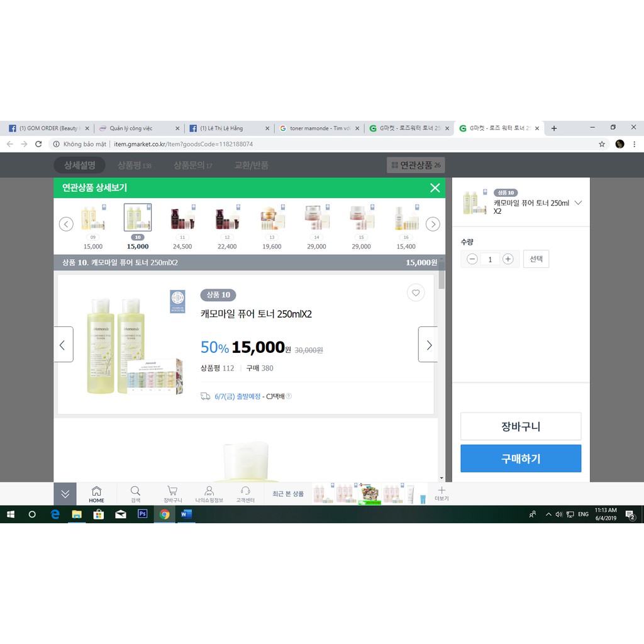
Task: Open the 상품문의 17 tab
Action: point(192,165)
